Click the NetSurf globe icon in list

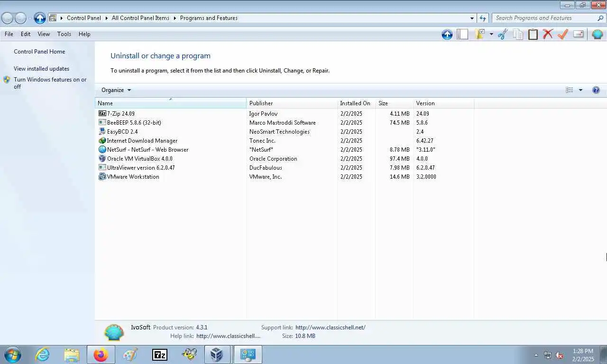pos(102,149)
